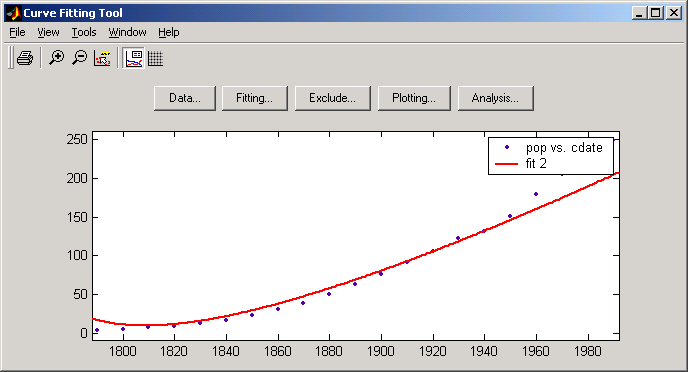Minimize the Curve Fitting Tool window
Screen dimensions: 688x372
[639, 13]
